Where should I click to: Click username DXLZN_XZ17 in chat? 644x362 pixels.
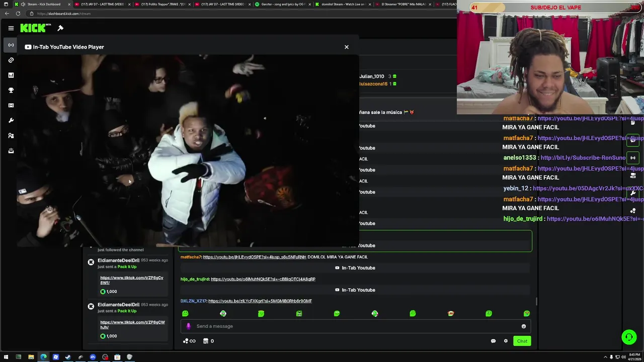pyautogui.click(x=193, y=301)
